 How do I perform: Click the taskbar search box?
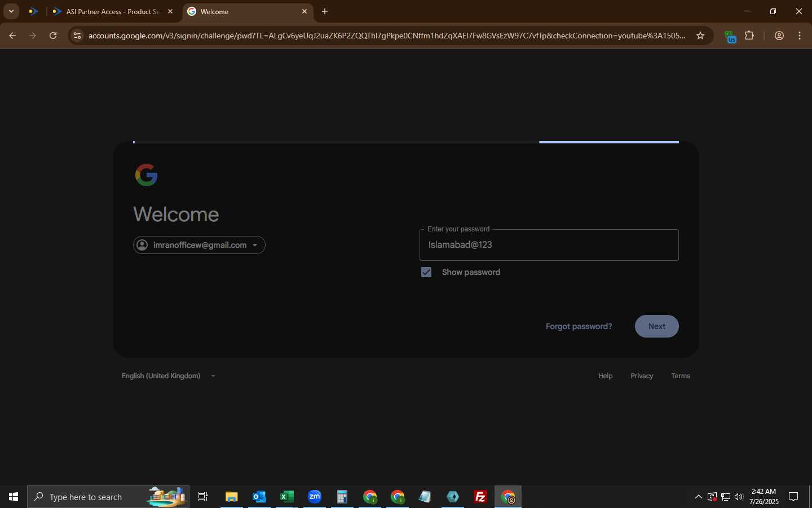pos(108,497)
